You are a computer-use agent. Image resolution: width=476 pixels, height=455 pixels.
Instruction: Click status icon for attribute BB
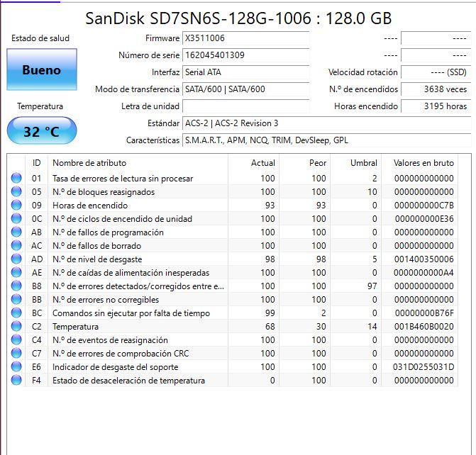pyautogui.click(x=16, y=299)
